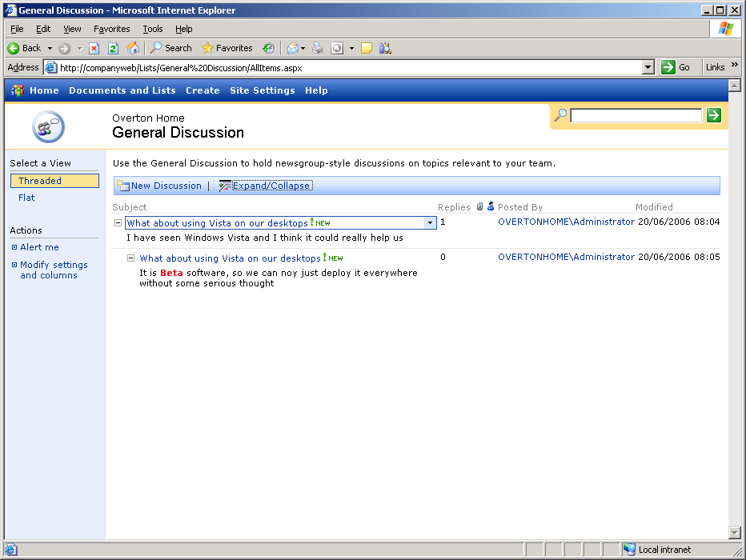Click the Mail envelope icon
746x560 pixels.
(x=293, y=48)
